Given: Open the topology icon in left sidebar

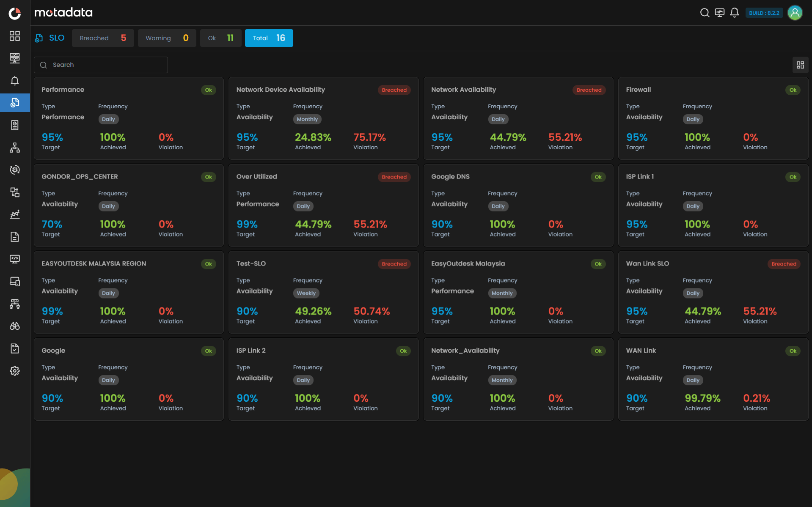Looking at the screenshot, I should pos(15,148).
